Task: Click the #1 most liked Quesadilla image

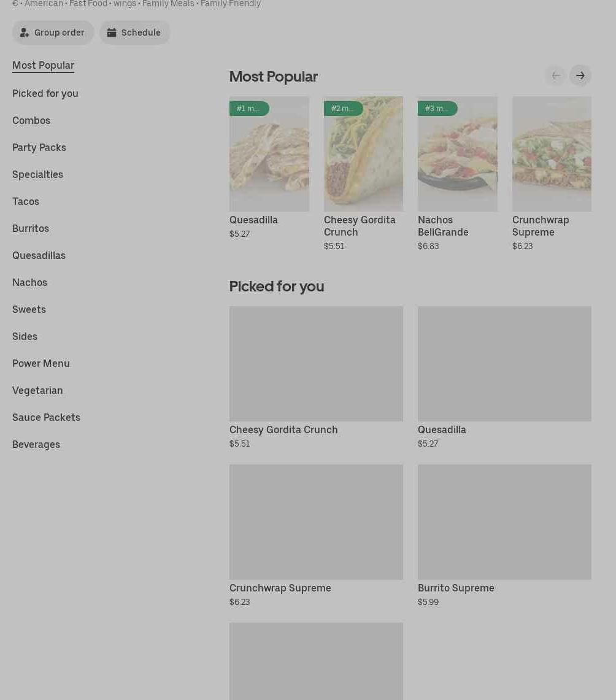Action: [x=269, y=154]
